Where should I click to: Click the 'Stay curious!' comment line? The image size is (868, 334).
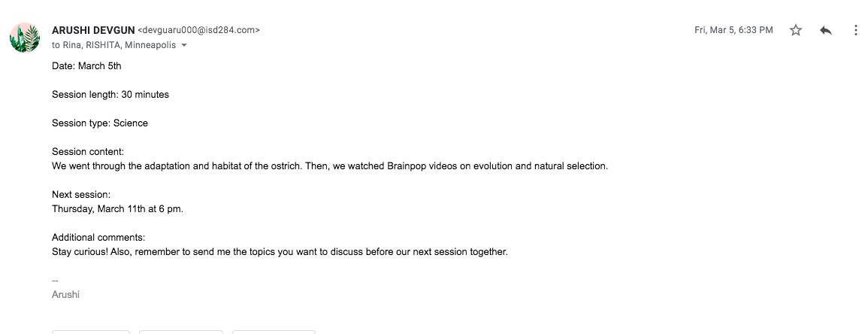pos(280,252)
